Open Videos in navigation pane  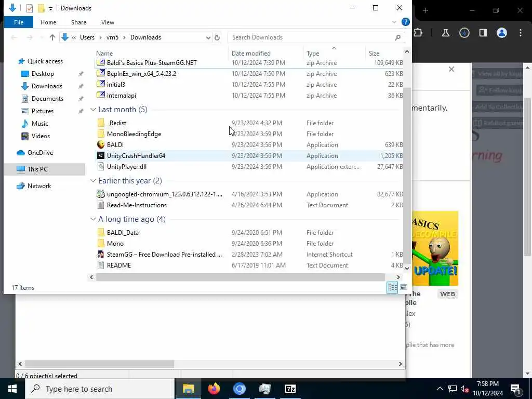point(41,136)
